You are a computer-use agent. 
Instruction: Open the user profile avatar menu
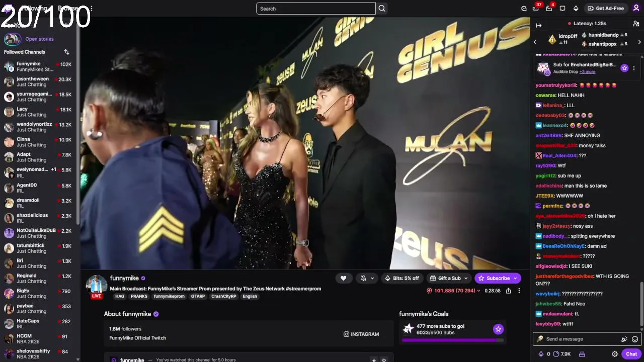pos(636,9)
